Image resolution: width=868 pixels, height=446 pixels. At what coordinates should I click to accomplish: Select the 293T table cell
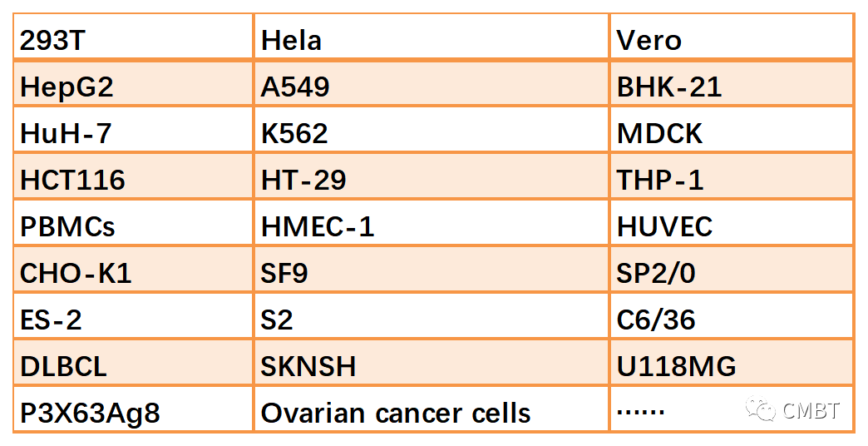[x=52, y=40]
